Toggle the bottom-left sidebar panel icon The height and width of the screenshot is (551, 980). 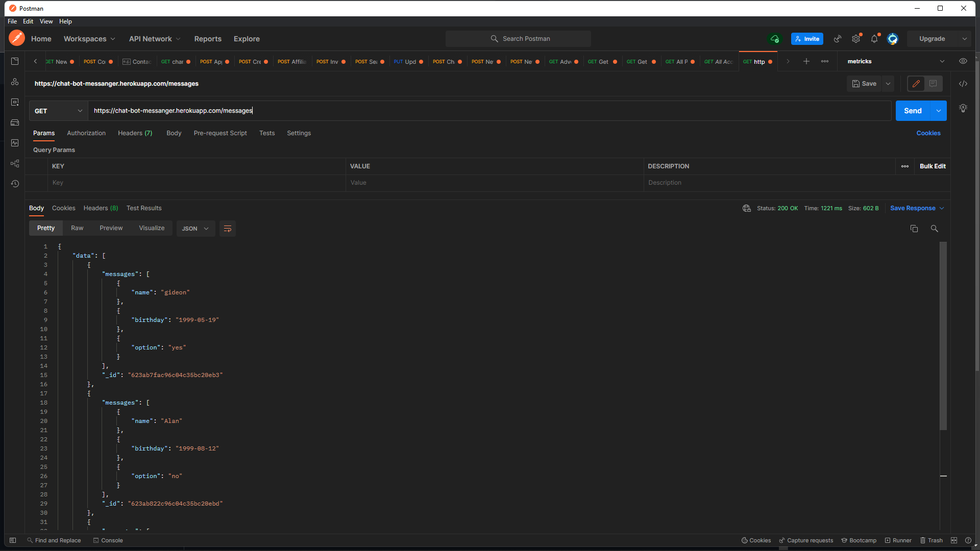[x=13, y=540]
